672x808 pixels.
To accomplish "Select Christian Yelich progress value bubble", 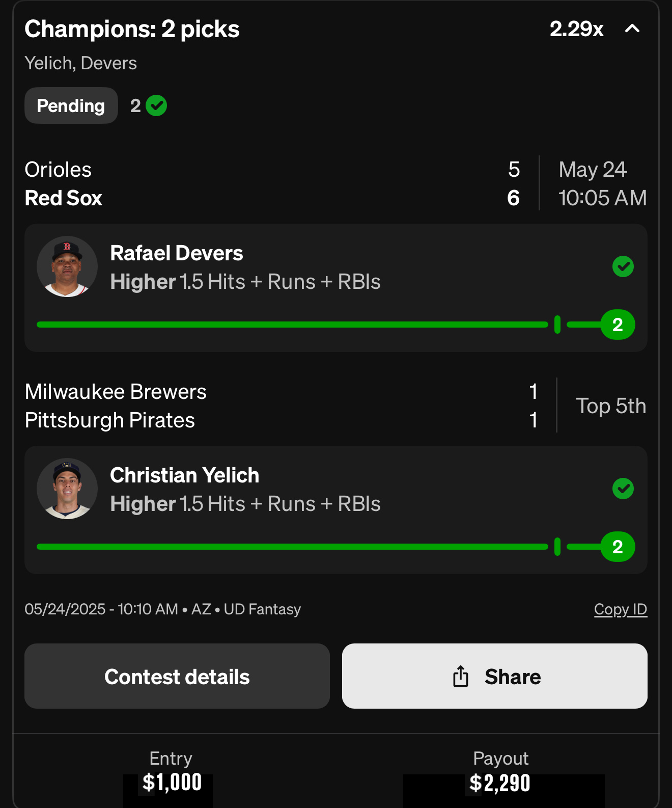I will coord(618,547).
